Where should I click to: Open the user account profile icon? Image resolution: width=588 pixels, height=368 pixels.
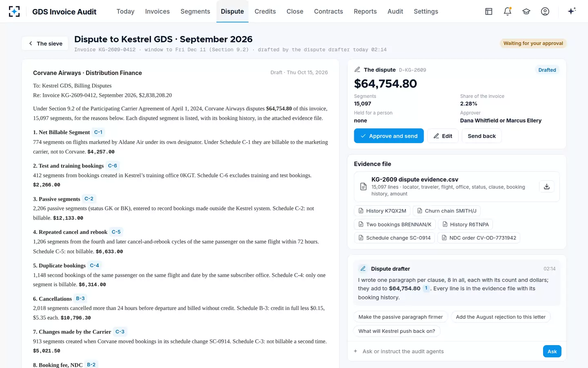pos(545,11)
